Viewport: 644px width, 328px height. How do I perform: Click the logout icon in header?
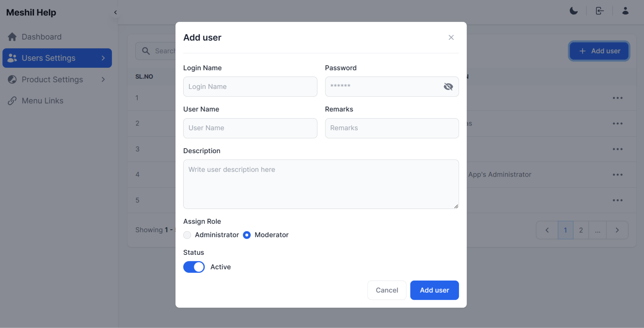pos(599,11)
